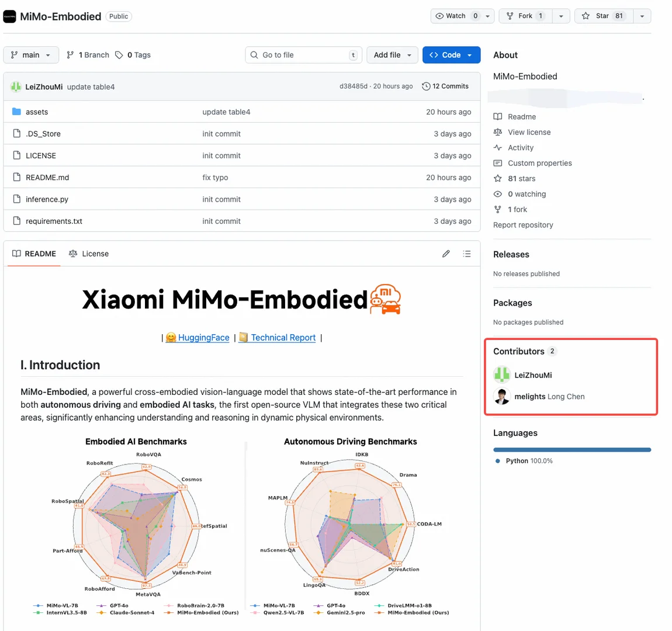Open the assets folder name
This screenshot has height=631, width=672.
37,112
